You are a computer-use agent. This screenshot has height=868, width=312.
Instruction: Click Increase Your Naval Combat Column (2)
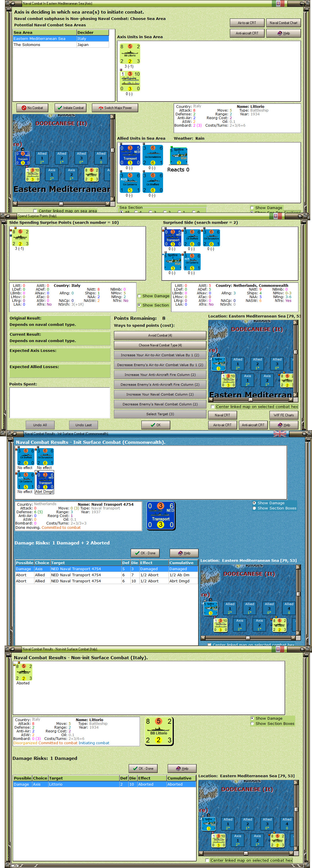pos(160,394)
